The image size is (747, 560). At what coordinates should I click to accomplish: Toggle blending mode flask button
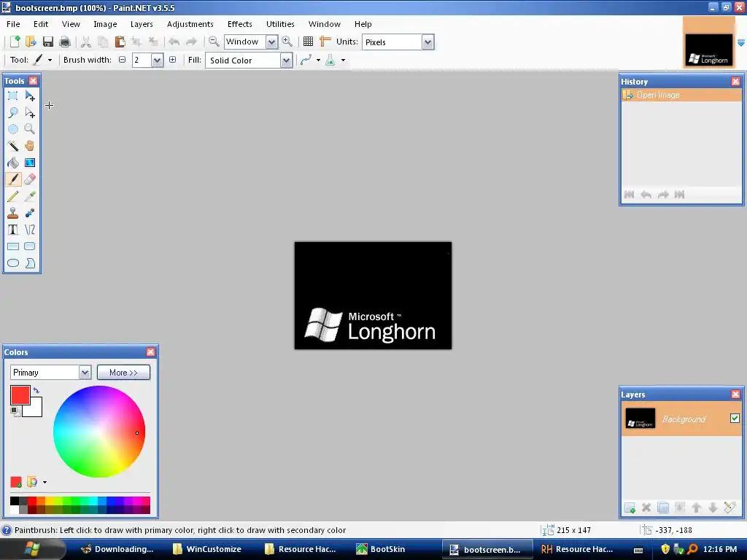[330, 60]
